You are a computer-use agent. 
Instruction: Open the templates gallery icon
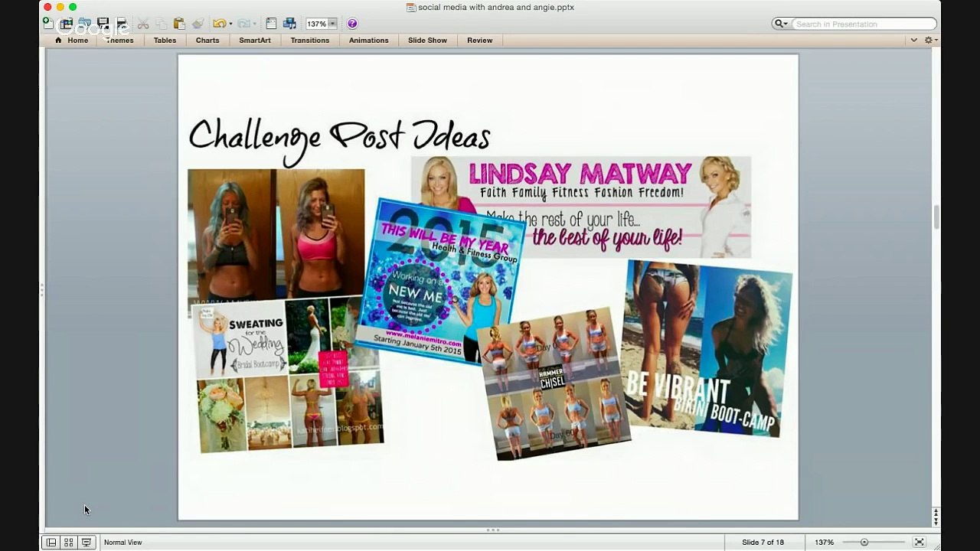click(x=66, y=24)
